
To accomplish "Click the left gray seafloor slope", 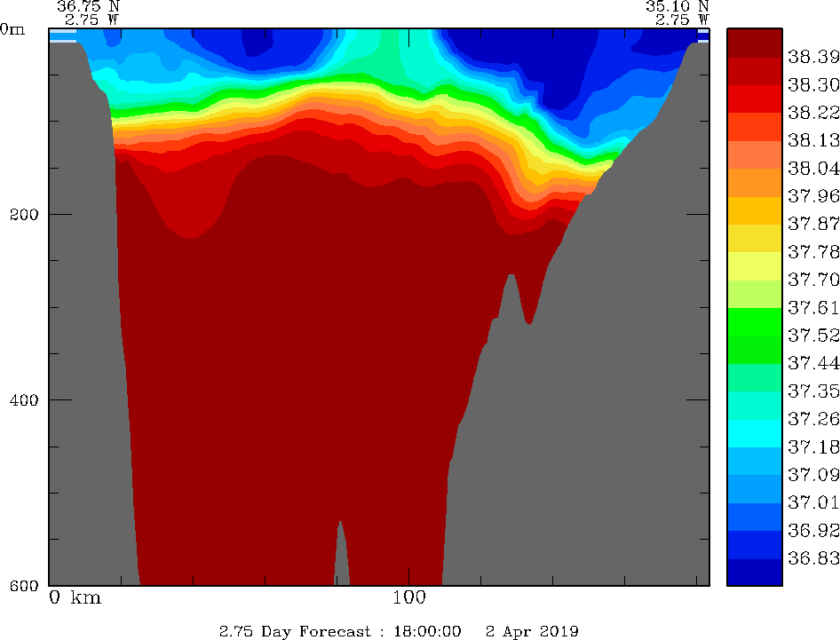I will (86, 321).
